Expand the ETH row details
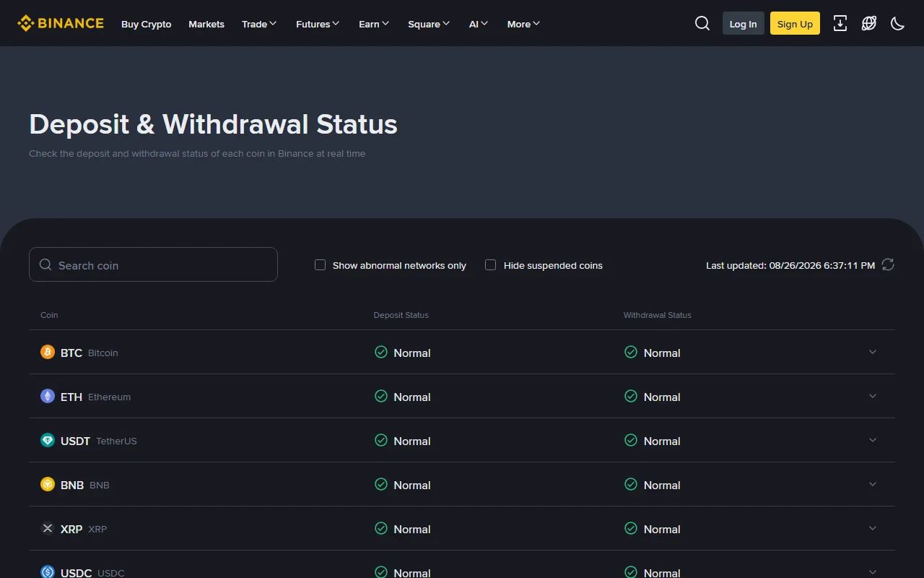 coord(873,397)
